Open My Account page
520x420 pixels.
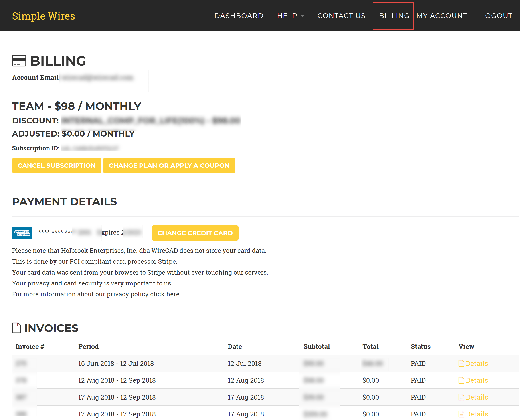click(x=441, y=16)
